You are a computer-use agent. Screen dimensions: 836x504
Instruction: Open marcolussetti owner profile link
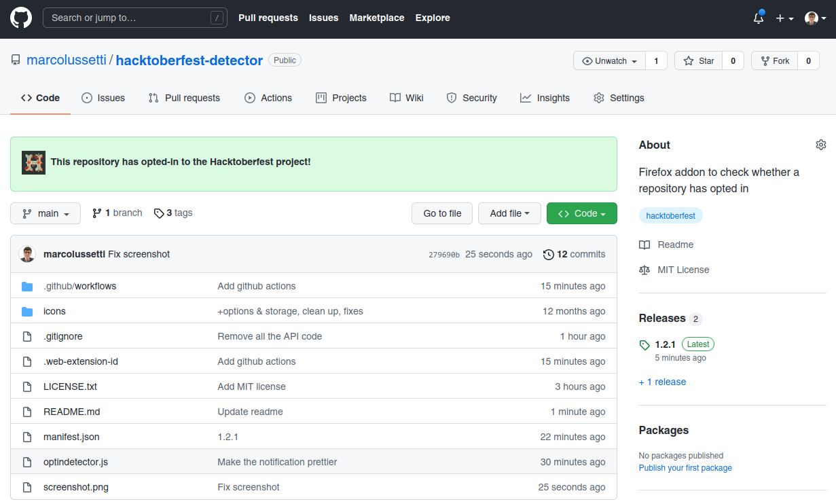67,60
